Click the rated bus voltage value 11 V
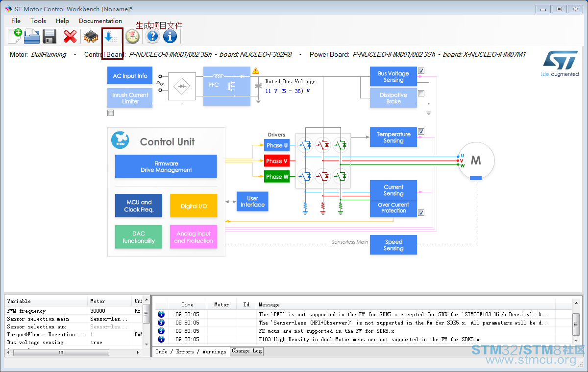This screenshot has height=372, width=588. pos(288,91)
